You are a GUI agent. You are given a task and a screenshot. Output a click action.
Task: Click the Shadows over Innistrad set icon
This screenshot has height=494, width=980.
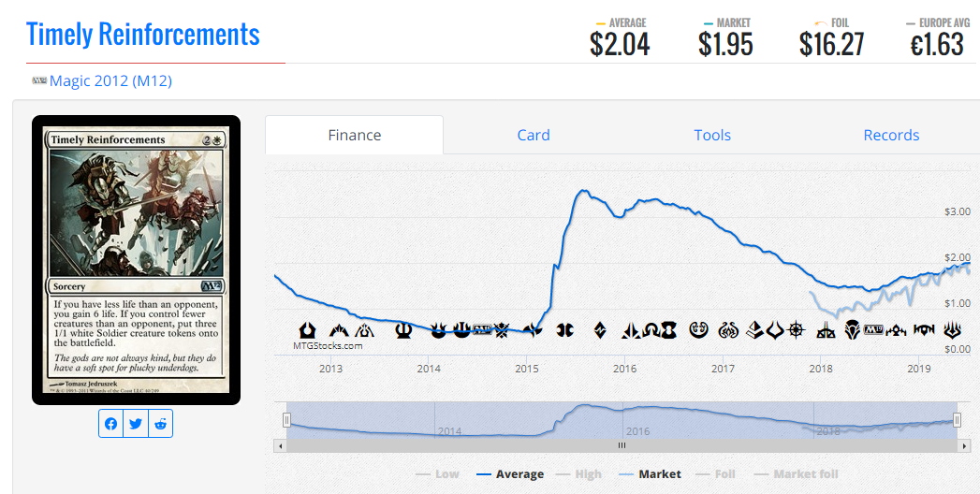651,329
